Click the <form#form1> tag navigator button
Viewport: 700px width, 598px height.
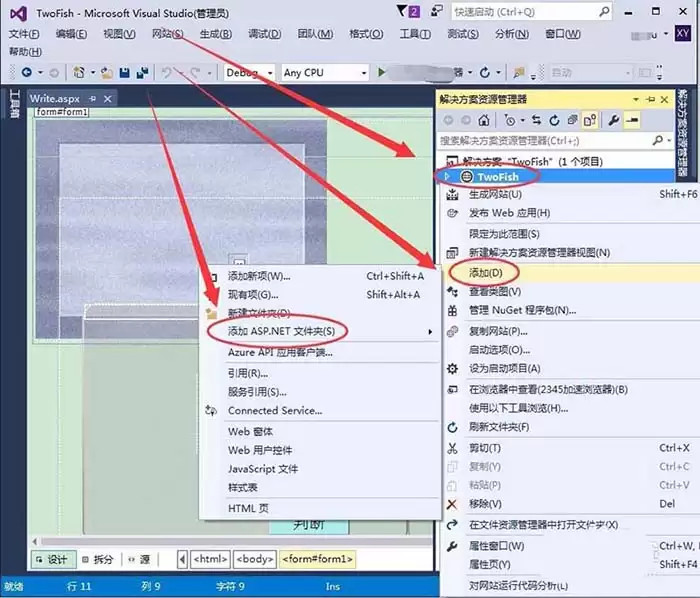pos(317,559)
